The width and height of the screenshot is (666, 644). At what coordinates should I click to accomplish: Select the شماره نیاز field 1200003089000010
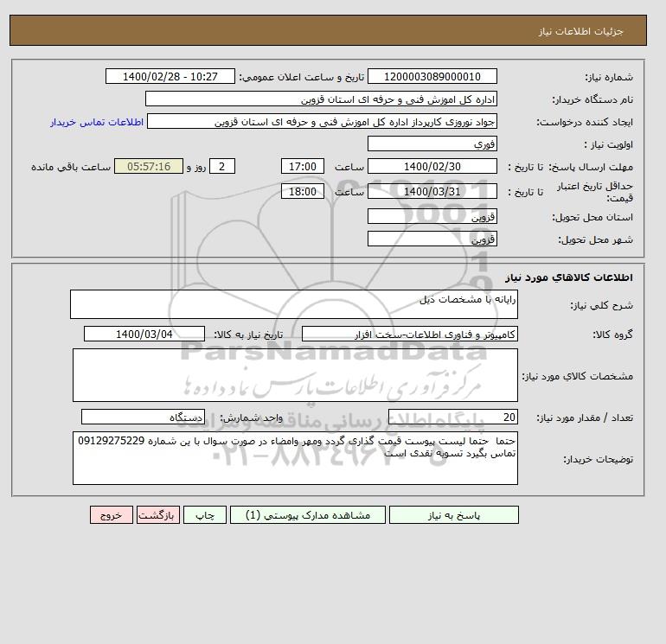432,76
